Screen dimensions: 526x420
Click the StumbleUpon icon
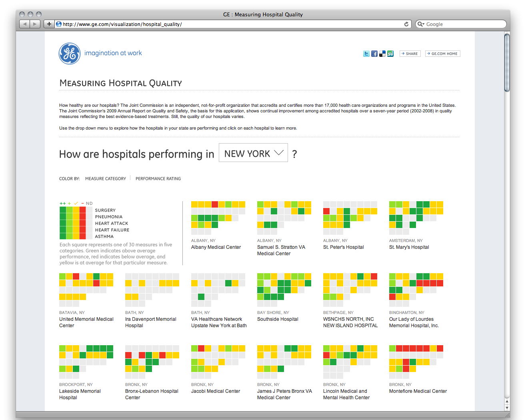(390, 54)
